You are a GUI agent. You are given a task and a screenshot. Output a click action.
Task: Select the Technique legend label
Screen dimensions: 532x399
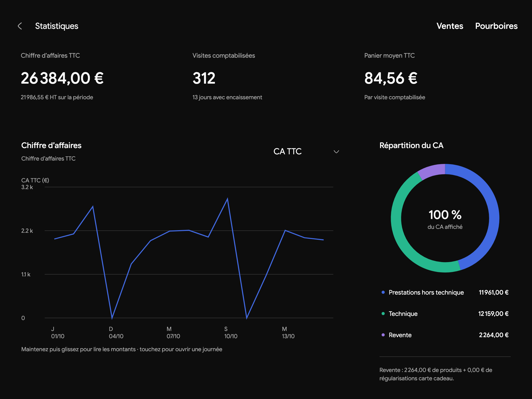(403, 314)
